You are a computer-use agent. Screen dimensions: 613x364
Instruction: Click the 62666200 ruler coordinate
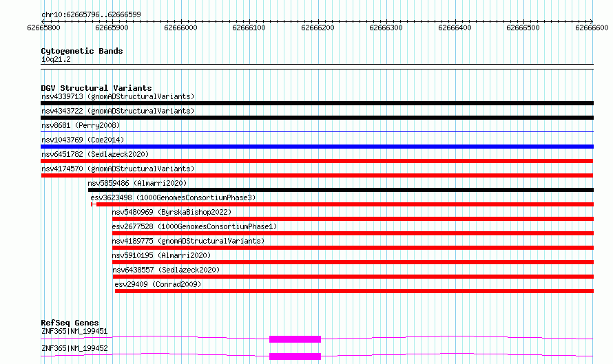pos(318,28)
